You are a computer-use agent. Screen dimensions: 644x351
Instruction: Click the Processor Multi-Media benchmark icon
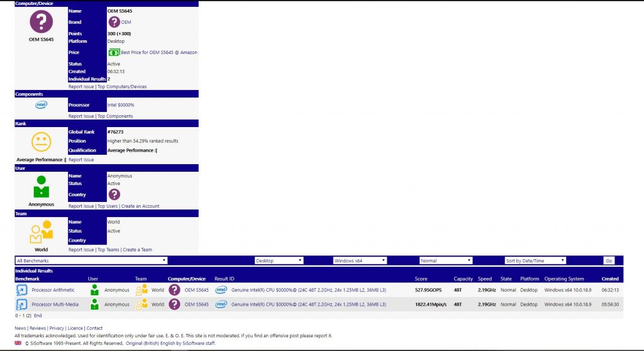coord(22,304)
